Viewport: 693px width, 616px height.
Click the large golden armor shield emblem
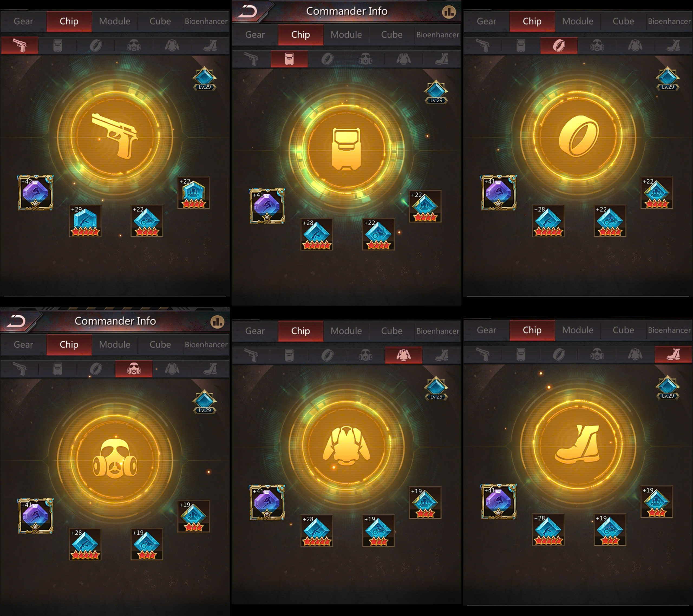[346, 149]
